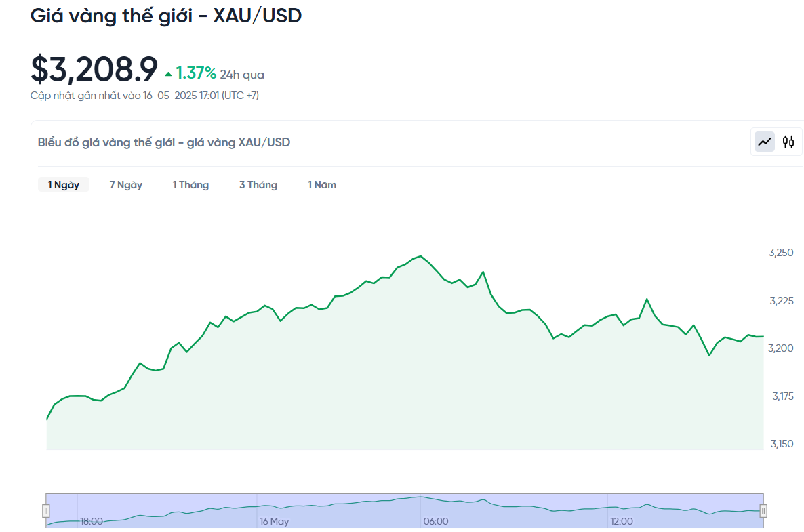Click the 18:00 label in the navigator

92,521
